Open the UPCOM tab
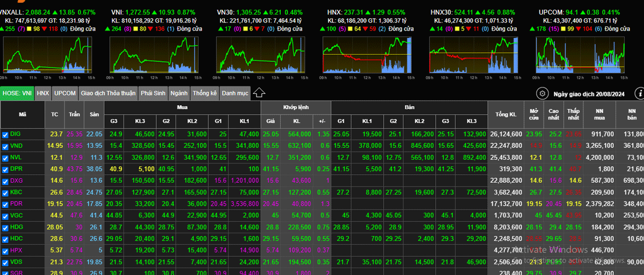 (x=65, y=93)
